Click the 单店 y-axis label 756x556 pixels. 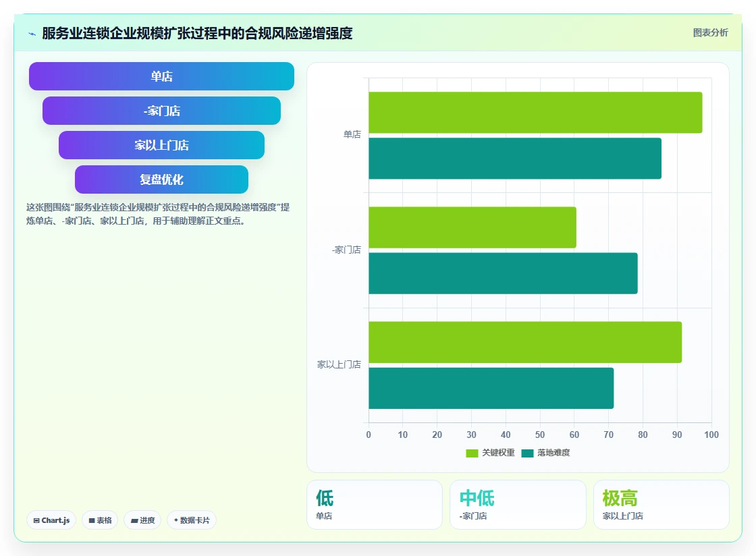click(x=352, y=134)
